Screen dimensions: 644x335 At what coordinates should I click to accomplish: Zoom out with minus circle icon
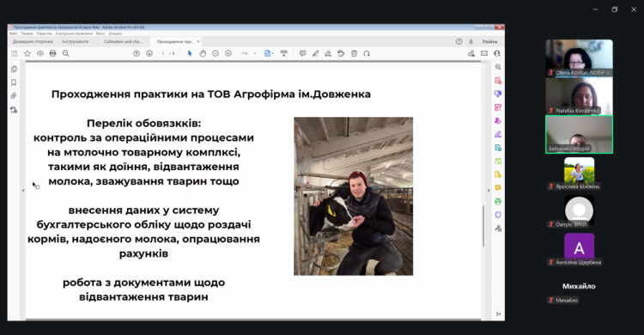click(x=216, y=53)
